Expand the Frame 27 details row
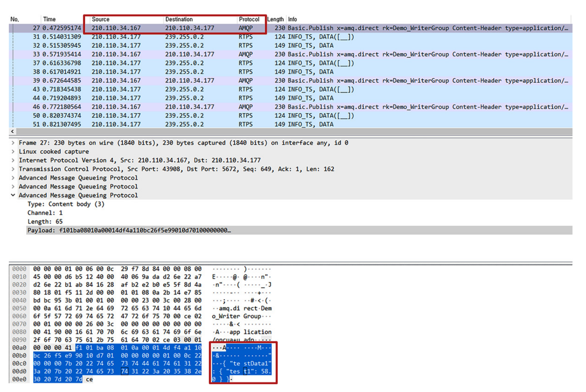Screen dimensions: 586x392 (13, 143)
